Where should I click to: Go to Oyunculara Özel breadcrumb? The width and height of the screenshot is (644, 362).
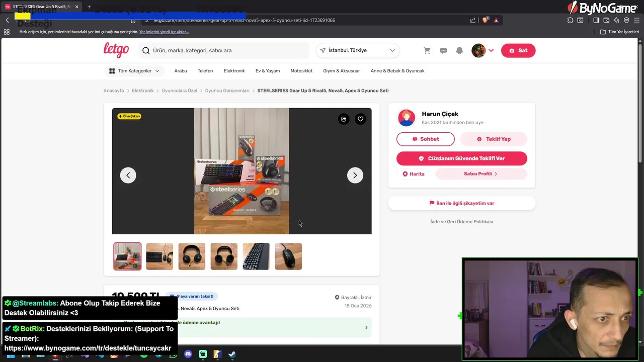(180, 90)
